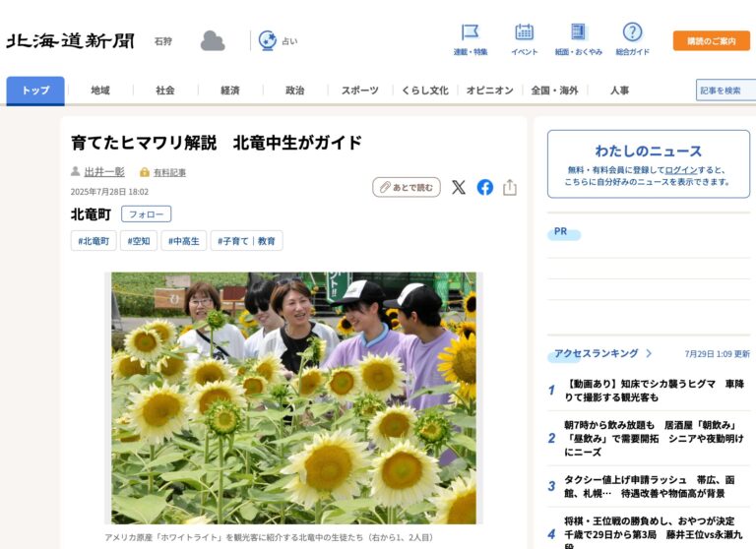Click the share upload icon
Image resolution: width=756 pixels, height=549 pixels.
[x=510, y=187]
